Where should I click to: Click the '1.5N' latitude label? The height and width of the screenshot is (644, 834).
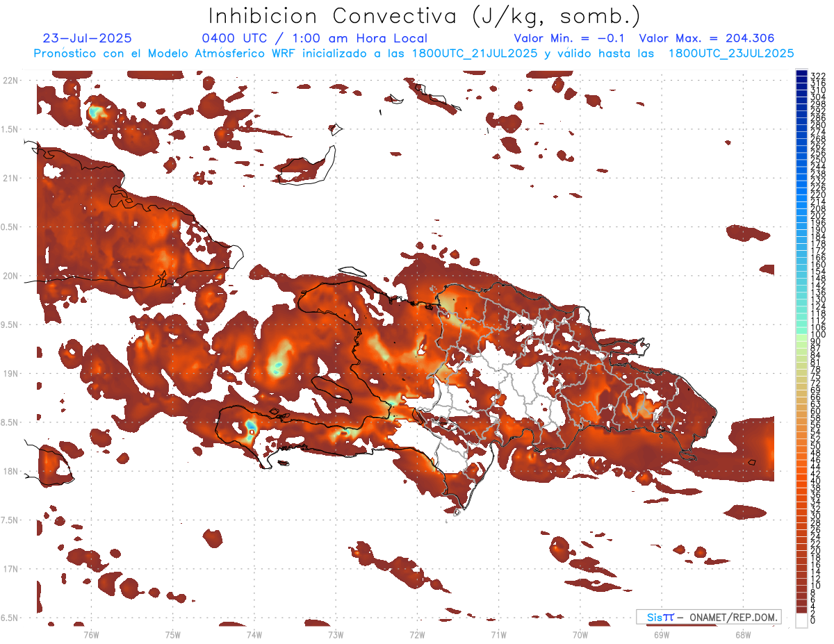(x=10, y=129)
